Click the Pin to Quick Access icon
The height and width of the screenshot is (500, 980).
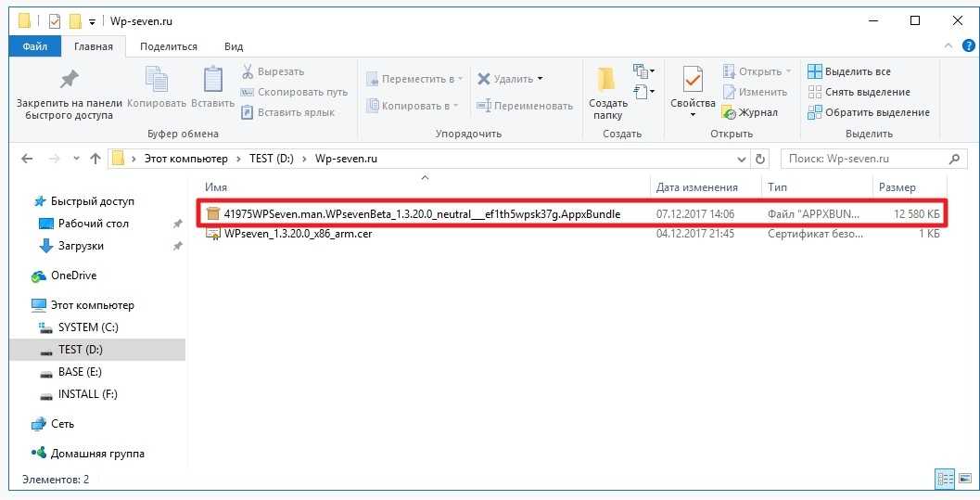[x=69, y=81]
